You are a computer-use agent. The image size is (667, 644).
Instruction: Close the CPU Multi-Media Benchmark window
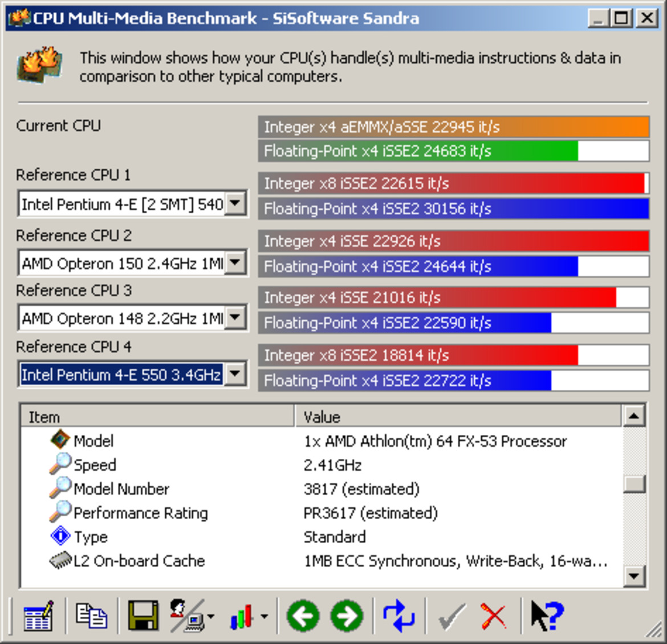point(647,18)
